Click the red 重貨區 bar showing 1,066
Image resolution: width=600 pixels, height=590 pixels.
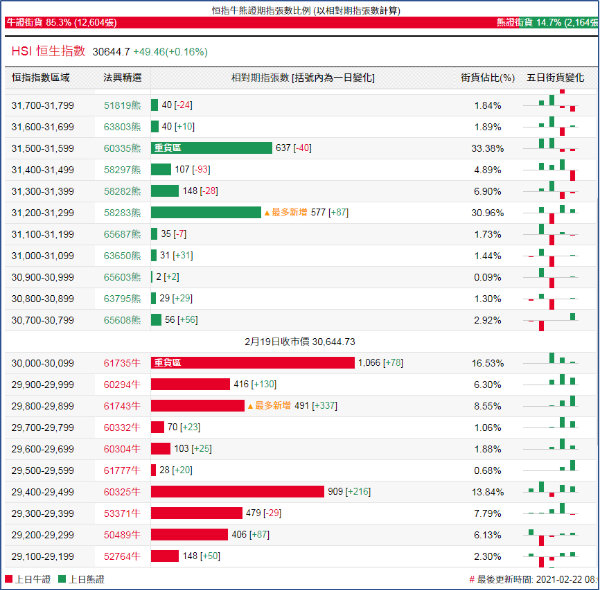(x=253, y=363)
